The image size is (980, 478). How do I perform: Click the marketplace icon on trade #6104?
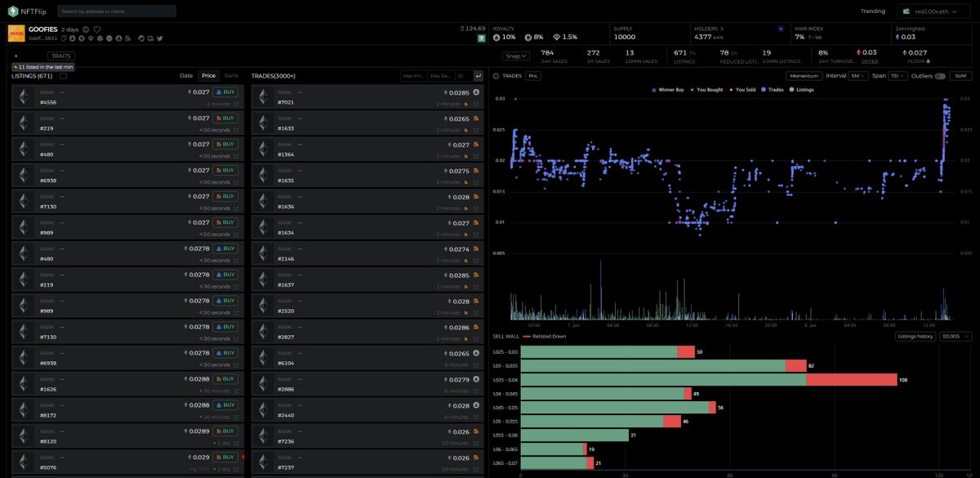click(x=476, y=353)
